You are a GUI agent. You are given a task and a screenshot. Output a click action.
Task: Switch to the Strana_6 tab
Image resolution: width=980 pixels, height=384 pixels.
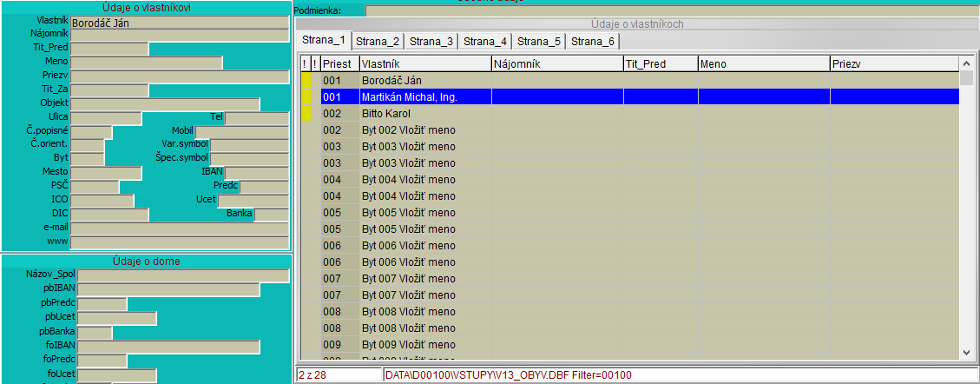click(593, 42)
